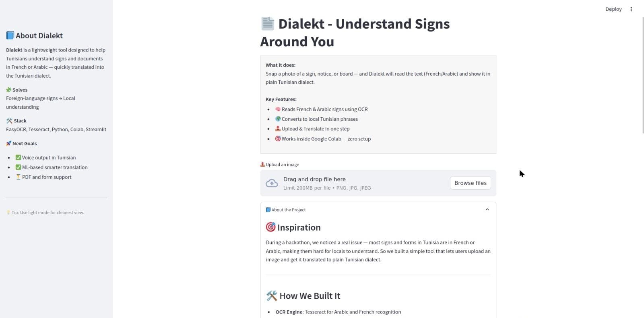Open the three-dot main menu

point(631,9)
